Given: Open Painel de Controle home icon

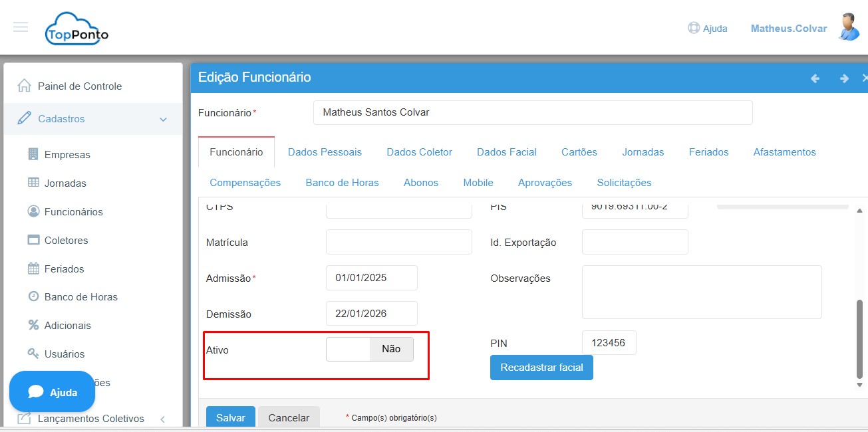Looking at the screenshot, I should click(x=25, y=86).
